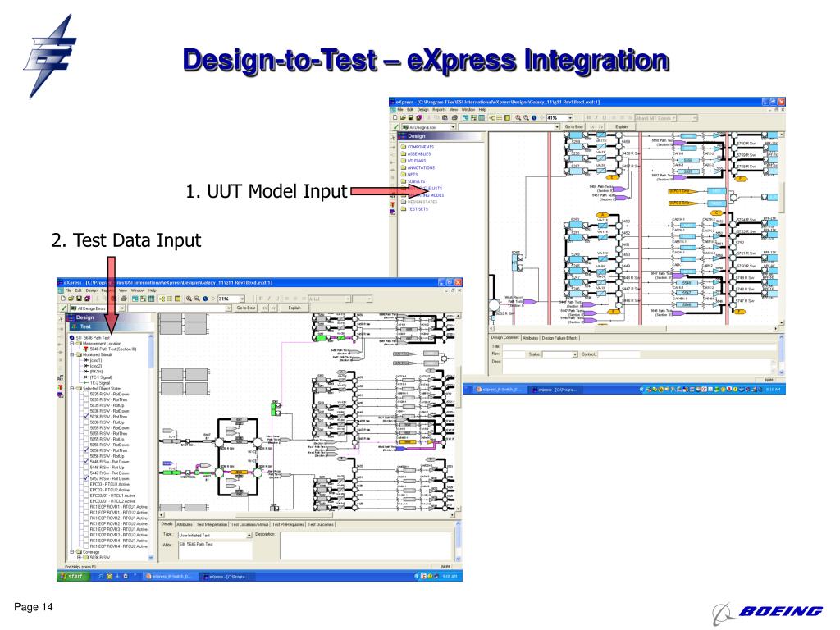
Task: Click blue globe icon in upper window toolbar
Action: point(534,118)
